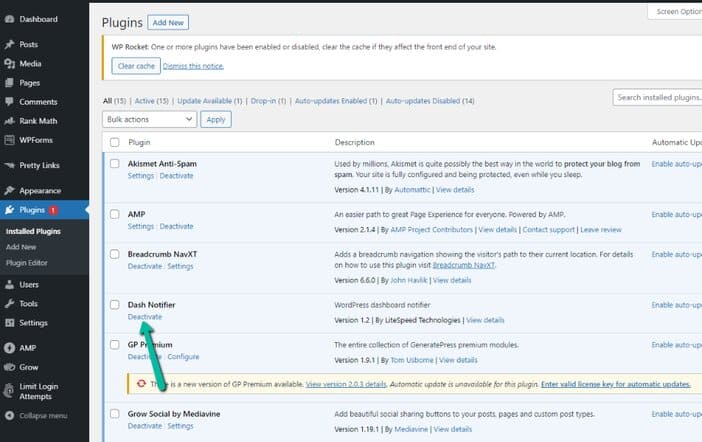The image size is (702, 442).
Task: Click Configure under GP Premium
Action: click(183, 356)
